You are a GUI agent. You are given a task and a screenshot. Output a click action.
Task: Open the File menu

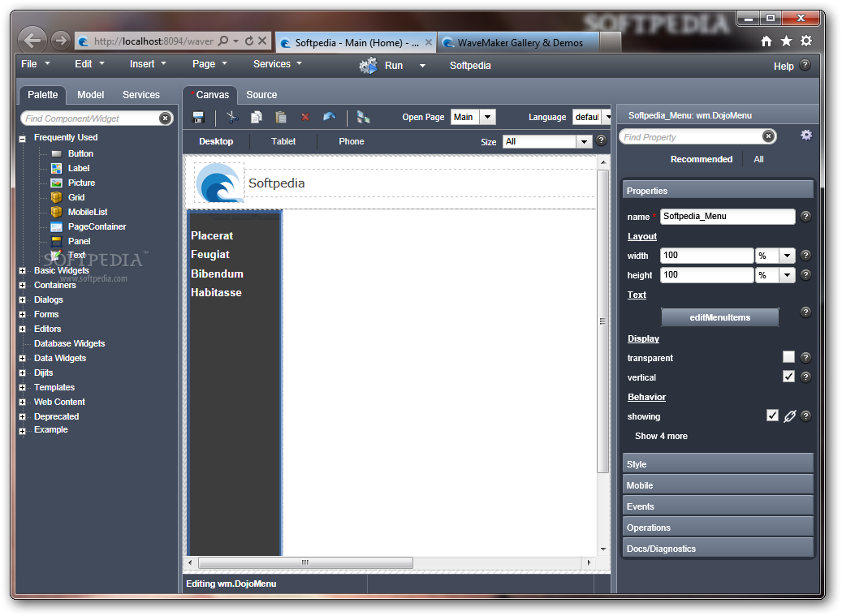tap(36, 64)
